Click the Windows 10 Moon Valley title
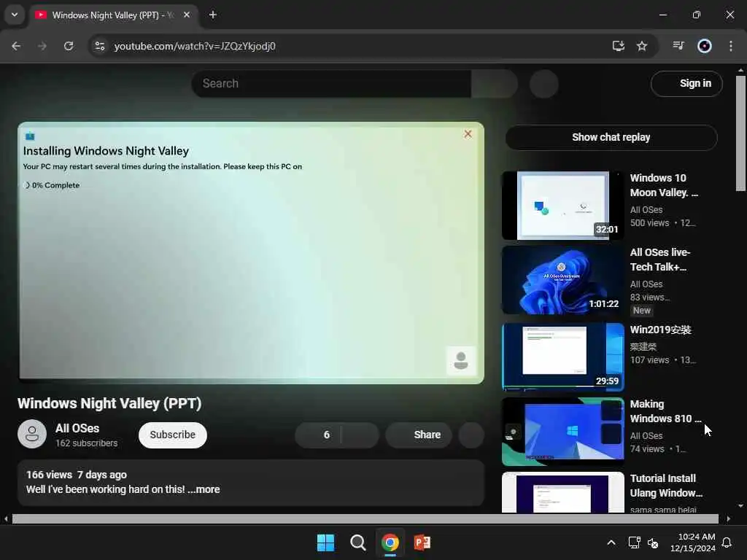Viewport: 747px width, 560px height. pos(664,185)
